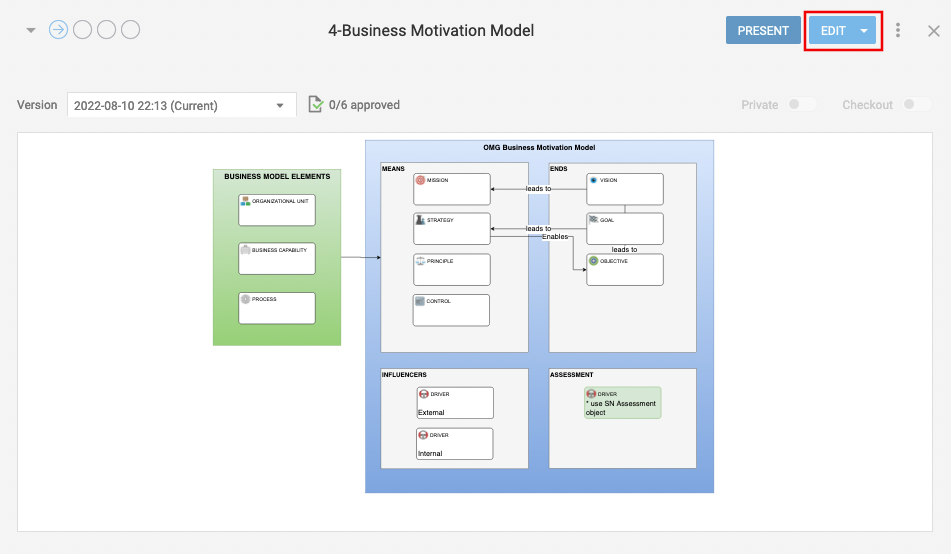951x554 pixels.
Task: Click the External Driver steering wheel icon
Action: [x=423, y=394]
